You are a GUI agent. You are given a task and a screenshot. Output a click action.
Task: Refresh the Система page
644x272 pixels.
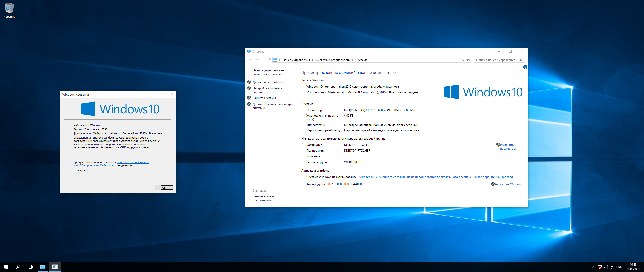[x=468, y=60]
